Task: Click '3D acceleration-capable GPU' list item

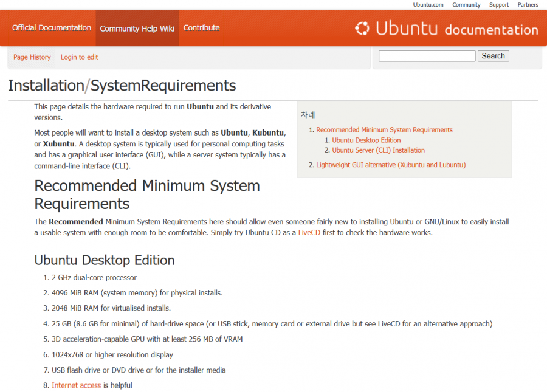Action: click(x=147, y=339)
